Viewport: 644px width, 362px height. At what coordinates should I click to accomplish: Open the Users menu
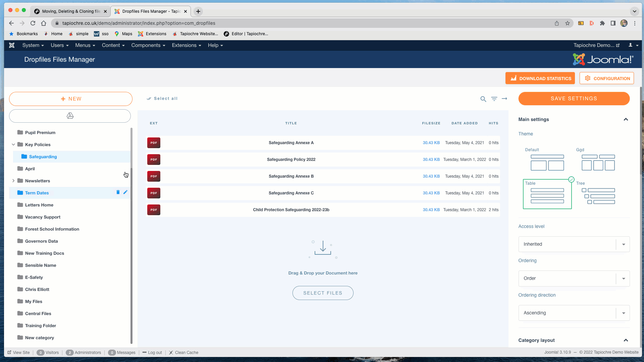(x=59, y=45)
